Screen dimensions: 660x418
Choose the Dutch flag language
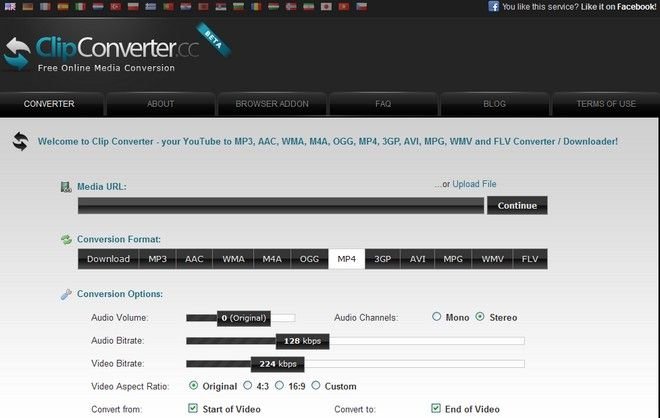pos(98,6)
